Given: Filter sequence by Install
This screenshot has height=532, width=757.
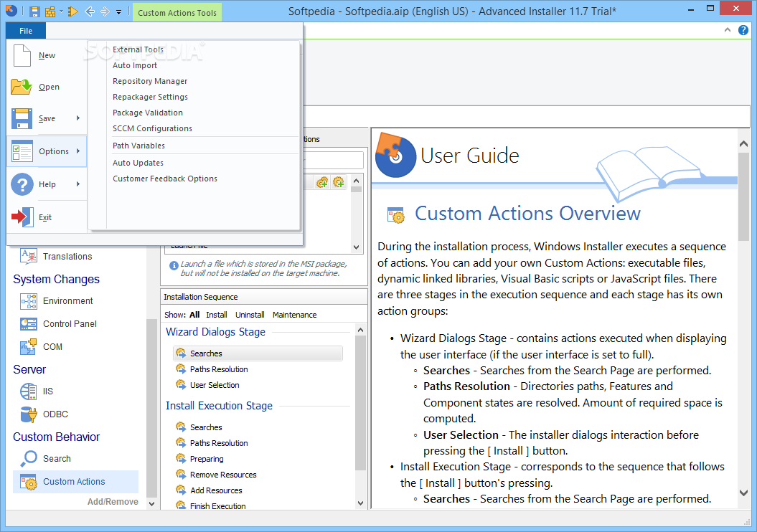Looking at the screenshot, I should (216, 315).
